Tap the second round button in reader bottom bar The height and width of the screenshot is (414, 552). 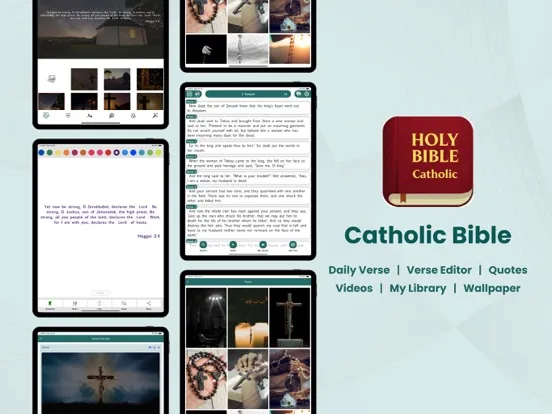[x=233, y=245]
